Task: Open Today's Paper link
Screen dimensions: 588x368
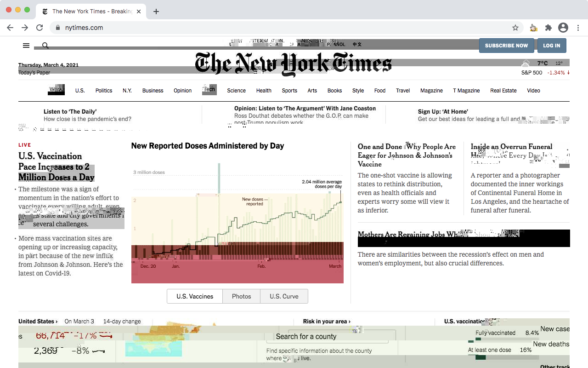Action: click(x=34, y=73)
